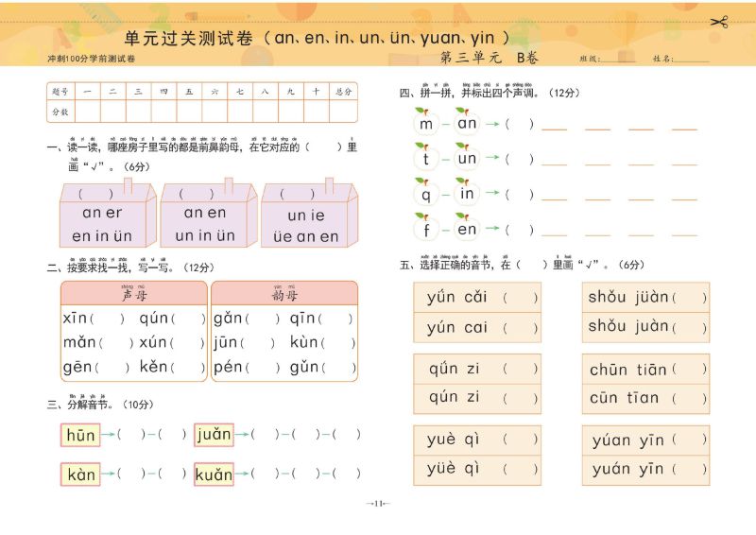Click the text 第三单元 B卷

click(489, 58)
